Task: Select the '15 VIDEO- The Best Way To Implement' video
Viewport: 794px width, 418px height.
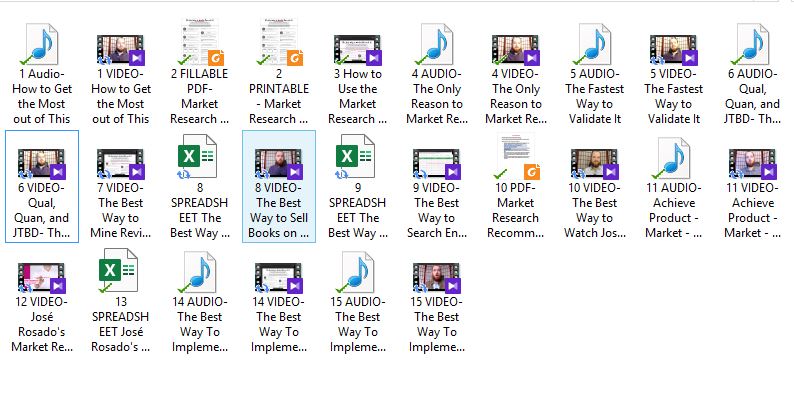Action: tap(437, 277)
